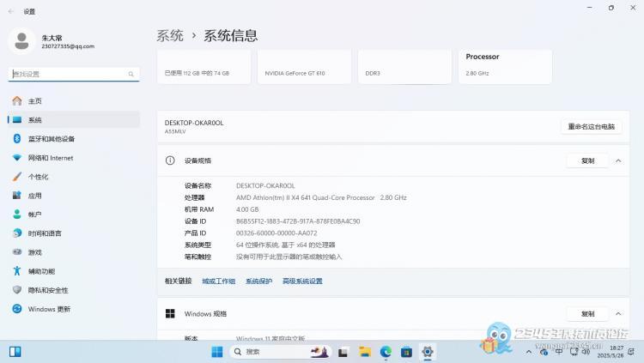Open 系统保护 link
Screen dimensions: 644x363
(x=258, y=281)
